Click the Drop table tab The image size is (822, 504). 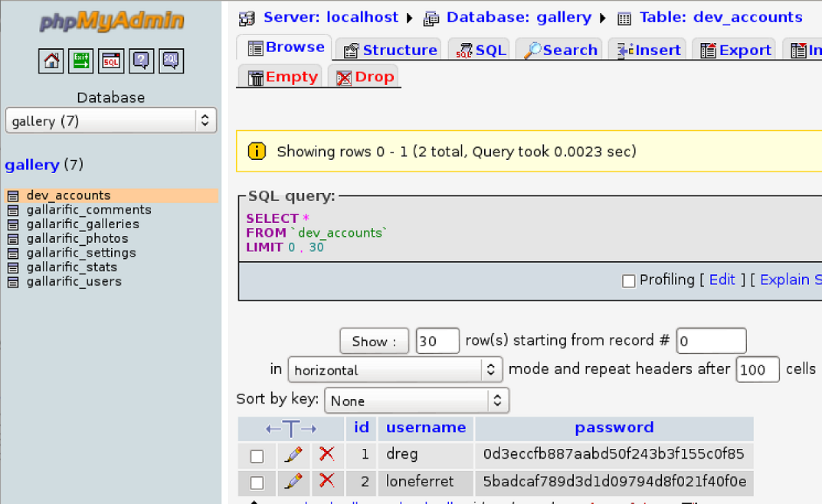point(365,77)
